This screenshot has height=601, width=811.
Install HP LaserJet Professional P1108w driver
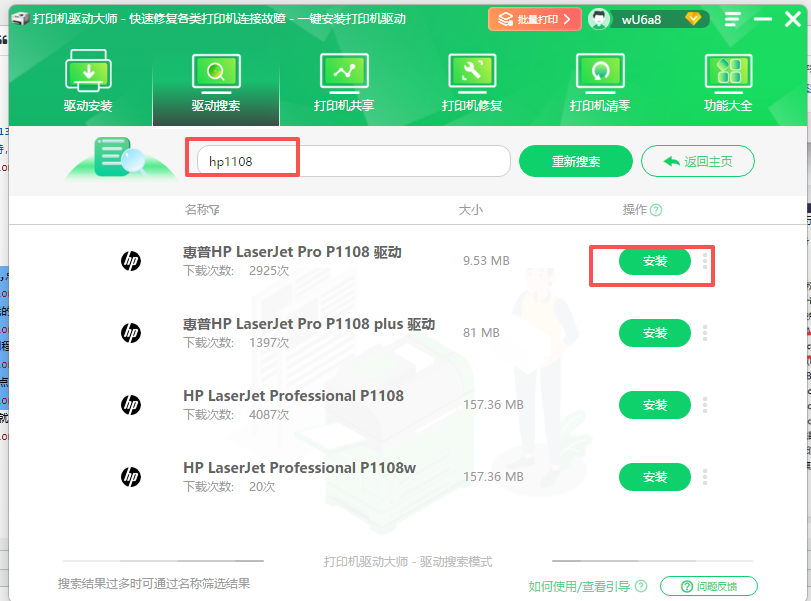pyautogui.click(x=655, y=477)
